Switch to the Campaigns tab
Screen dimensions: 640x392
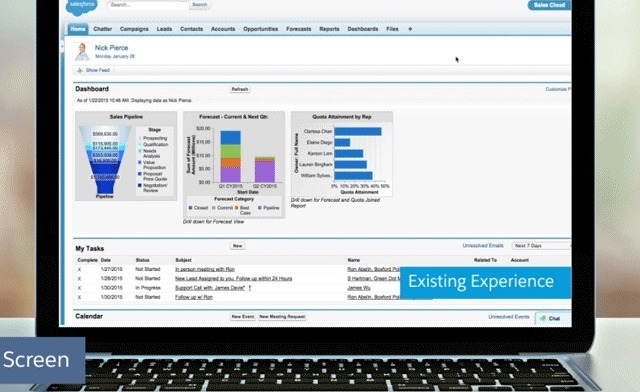[134, 29]
